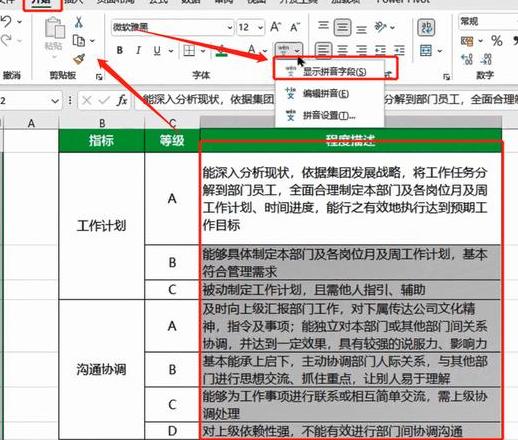The image size is (518, 440).
Task: Toggle the align left button
Action: coord(323,50)
